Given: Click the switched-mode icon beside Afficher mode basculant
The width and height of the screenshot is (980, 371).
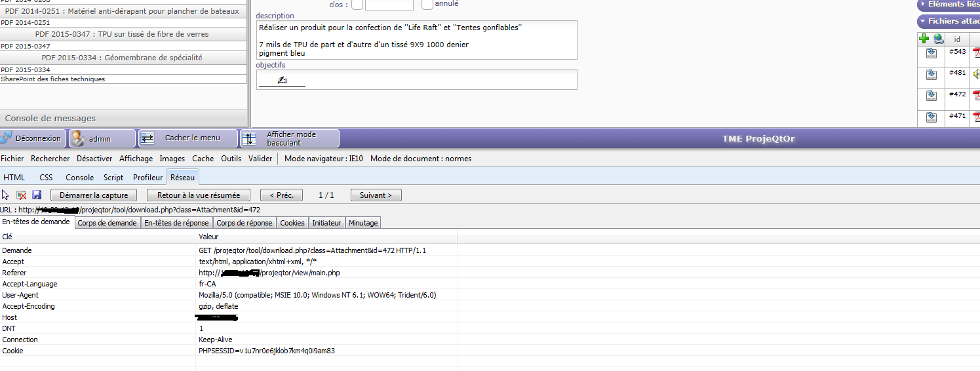Looking at the screenshot, I should click(249, 138).
